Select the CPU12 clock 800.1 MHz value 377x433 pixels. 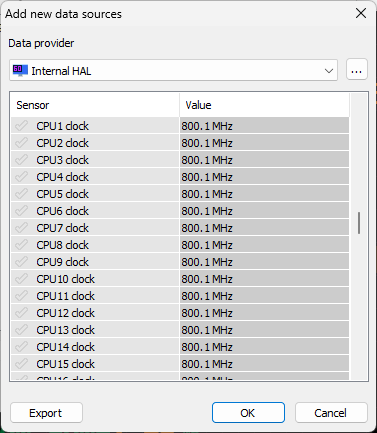pos(207,313)
